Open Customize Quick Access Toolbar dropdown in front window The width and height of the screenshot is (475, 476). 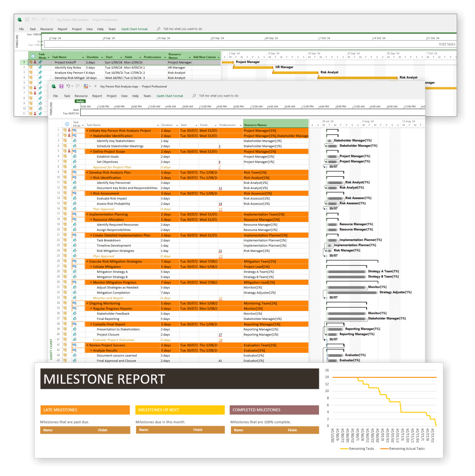(x=95, y=86)
